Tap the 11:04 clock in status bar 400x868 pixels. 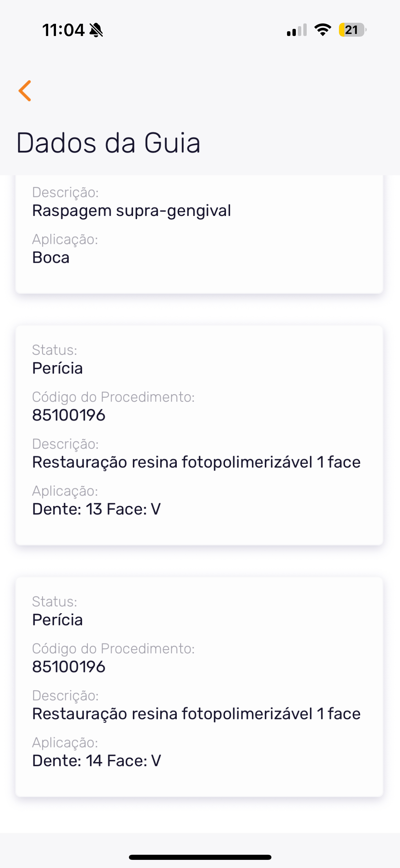click(63, 30)
